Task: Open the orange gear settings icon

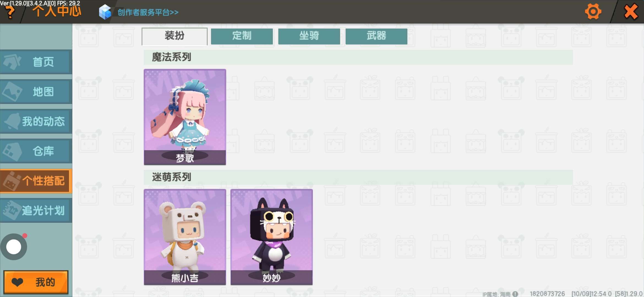Action: click(x=593, y=12)
